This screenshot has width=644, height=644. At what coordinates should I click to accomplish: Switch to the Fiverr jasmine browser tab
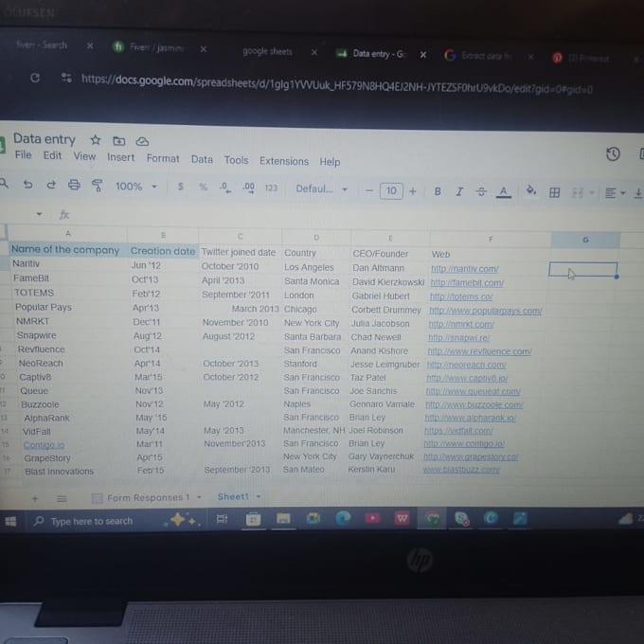coord(156,47)
